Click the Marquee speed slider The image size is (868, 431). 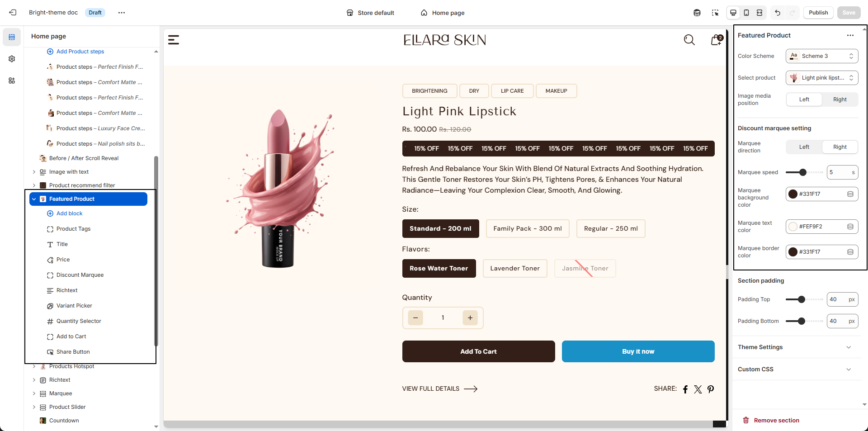[804, 172]
